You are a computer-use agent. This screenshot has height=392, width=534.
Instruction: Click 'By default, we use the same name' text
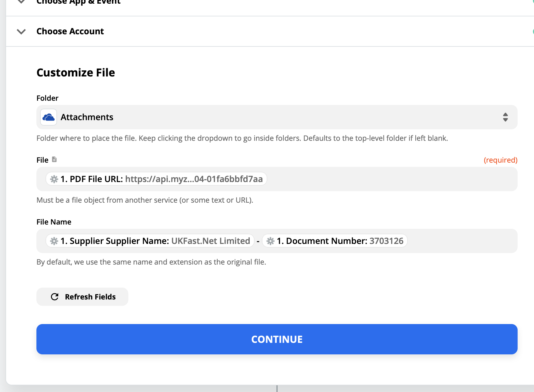point(151,262)
